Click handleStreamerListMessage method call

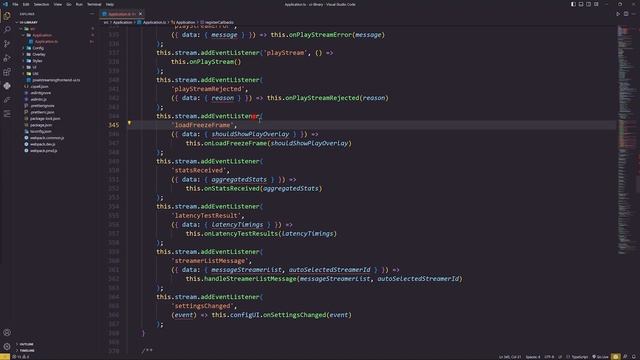pos(250,279)
